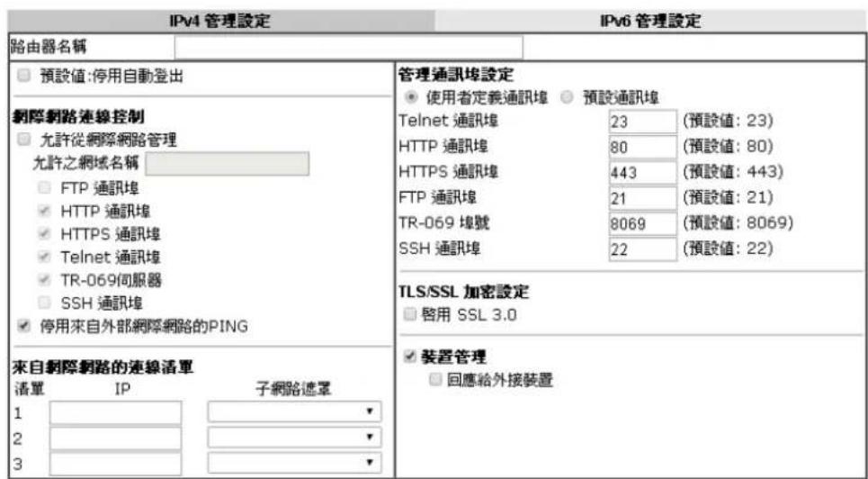Screen dimensions: 868x479
Task: Toggle 裝置管理 checkbox
Action: pos(409,357)
